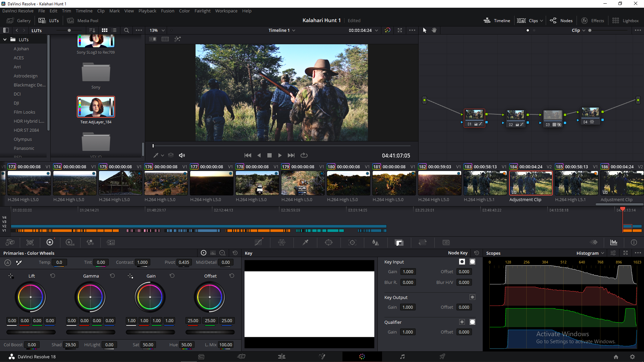The height and width of the screenshot is (362, 644).
Task: Open the node graph Clip mode dropdown
Action: click(x=579, y=30)
